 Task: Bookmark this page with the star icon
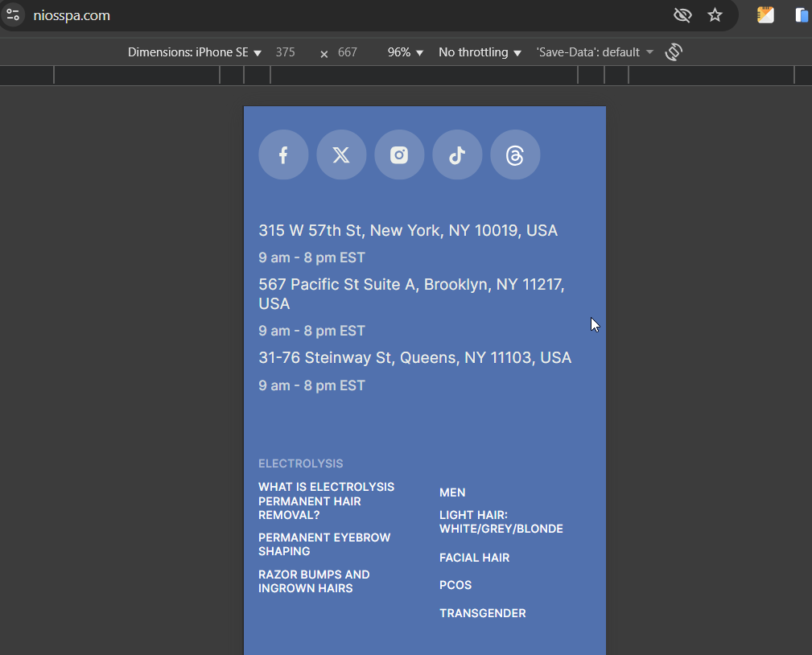[715, 15]
